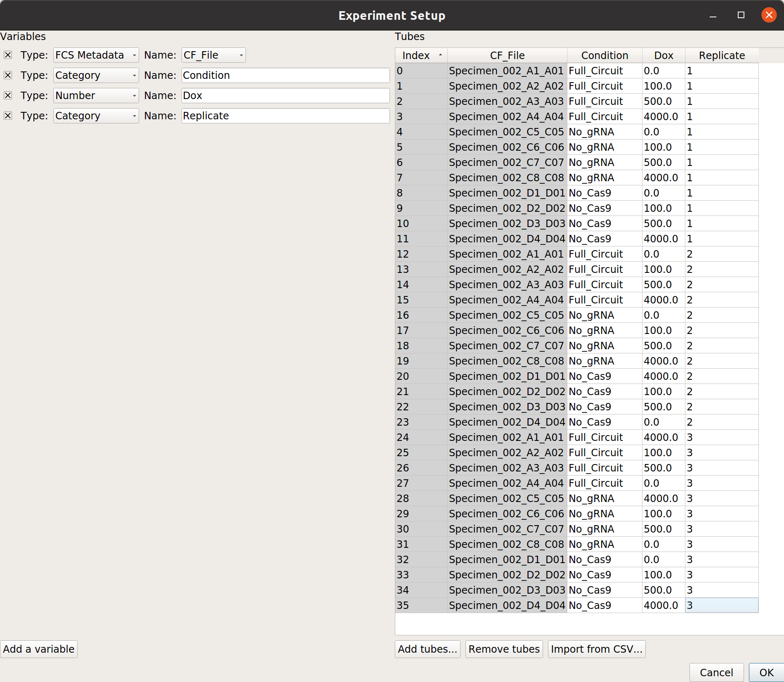The height and width of the screenshot is (682, 784).
Task: Open the FCS Metadata type dropdown
Action: click(x=96, y=55)
